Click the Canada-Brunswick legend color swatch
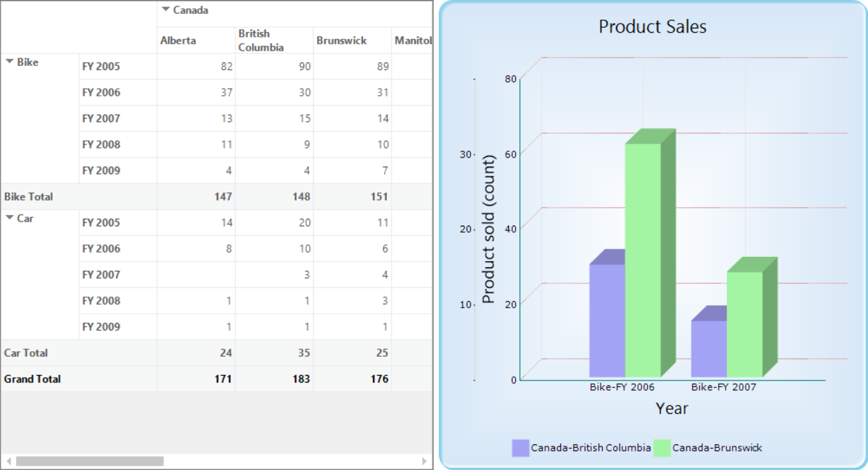This screenshot has width=868, height=470. pos(662,448)
